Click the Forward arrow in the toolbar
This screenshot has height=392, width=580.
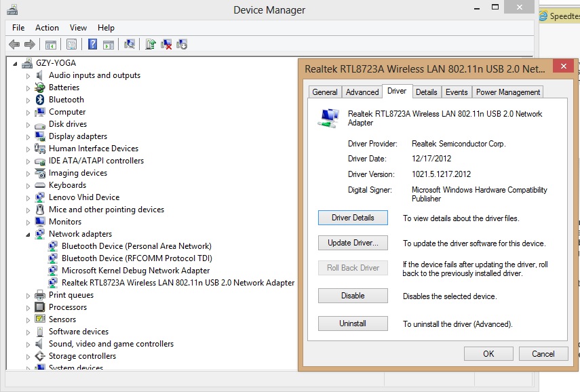tap(30, 45)
